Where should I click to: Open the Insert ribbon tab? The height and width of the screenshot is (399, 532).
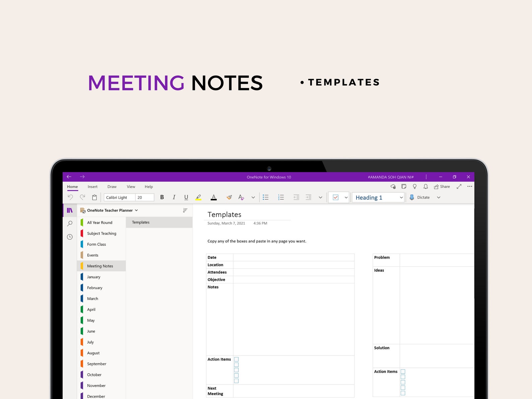(x=92, y=187)
